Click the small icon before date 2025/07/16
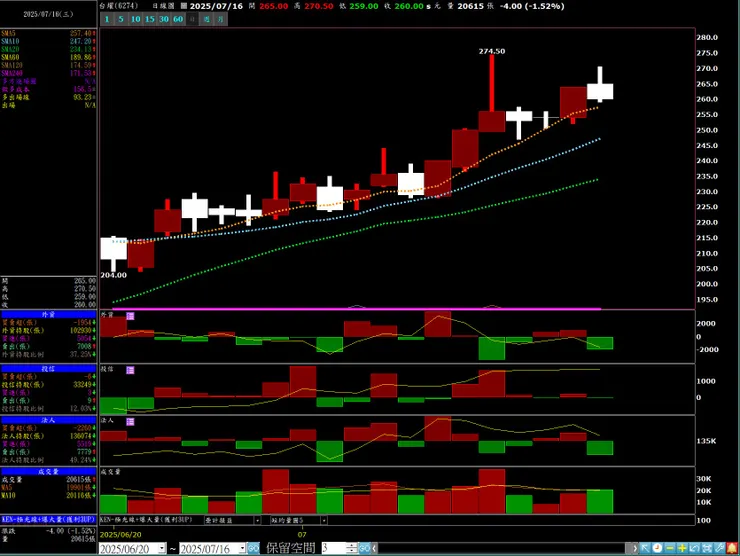This screenshot has width=740, height=556. pos(184,6)
